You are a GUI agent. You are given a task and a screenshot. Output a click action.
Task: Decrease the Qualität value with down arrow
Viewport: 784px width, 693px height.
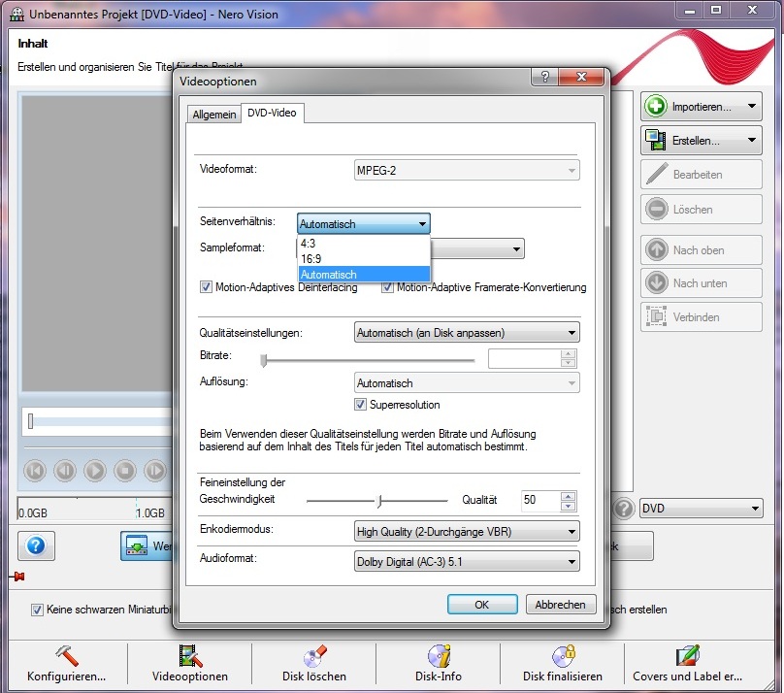pyautogui.click(x=568, y=506)
